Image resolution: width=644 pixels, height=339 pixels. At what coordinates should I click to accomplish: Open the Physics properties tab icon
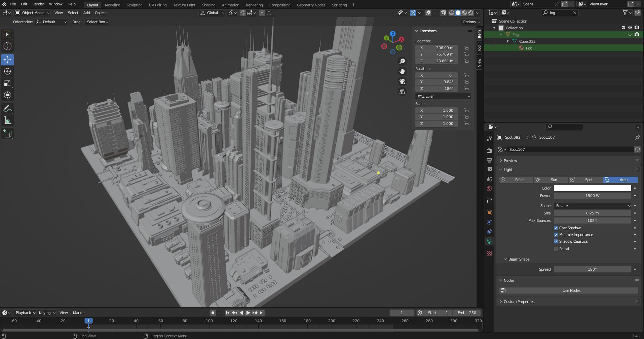[489, 222]
